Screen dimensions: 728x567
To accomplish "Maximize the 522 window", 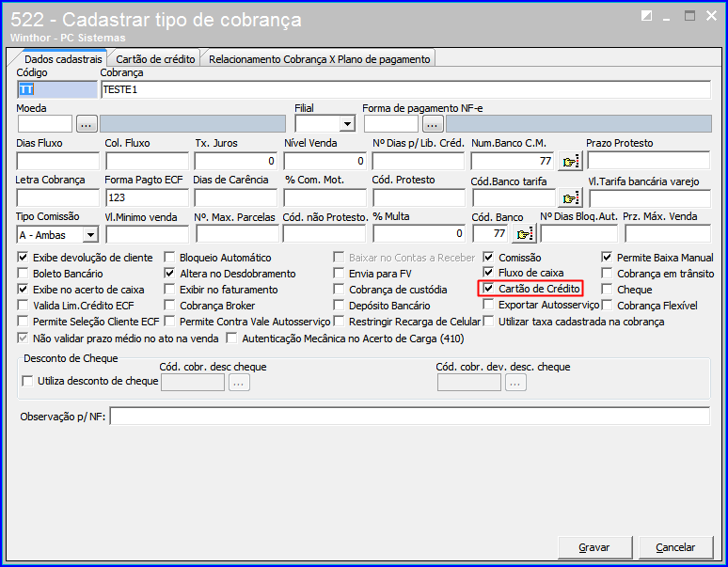I will (690, 16).
